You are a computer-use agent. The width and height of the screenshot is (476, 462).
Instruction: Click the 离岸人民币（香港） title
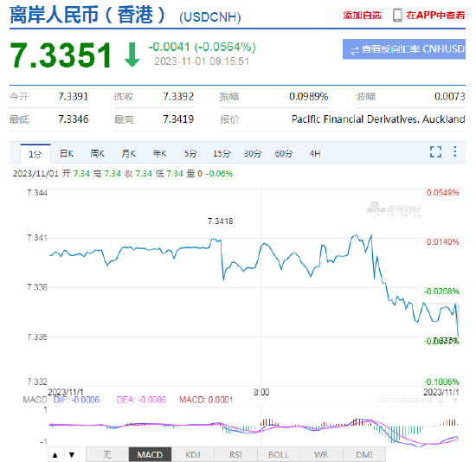click(87, 15)
